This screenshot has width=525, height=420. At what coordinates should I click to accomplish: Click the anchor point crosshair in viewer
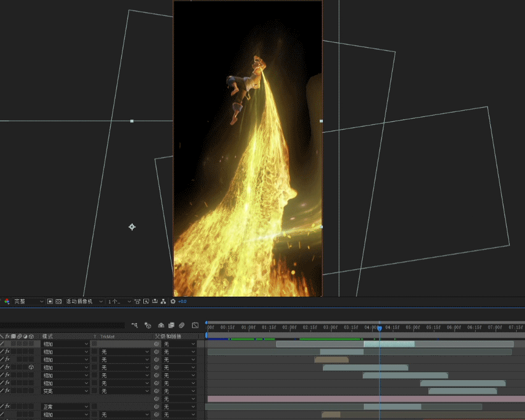click(x=132, y=227)
